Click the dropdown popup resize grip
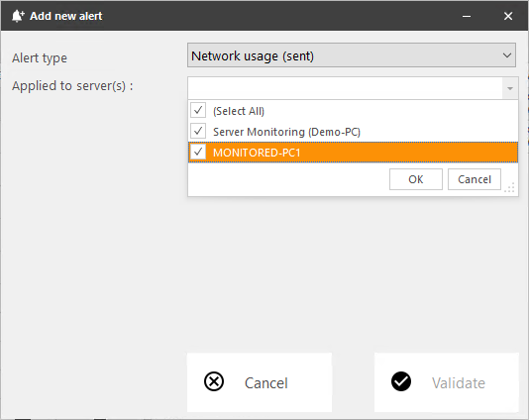529x420 pixels. pos(510,187)
